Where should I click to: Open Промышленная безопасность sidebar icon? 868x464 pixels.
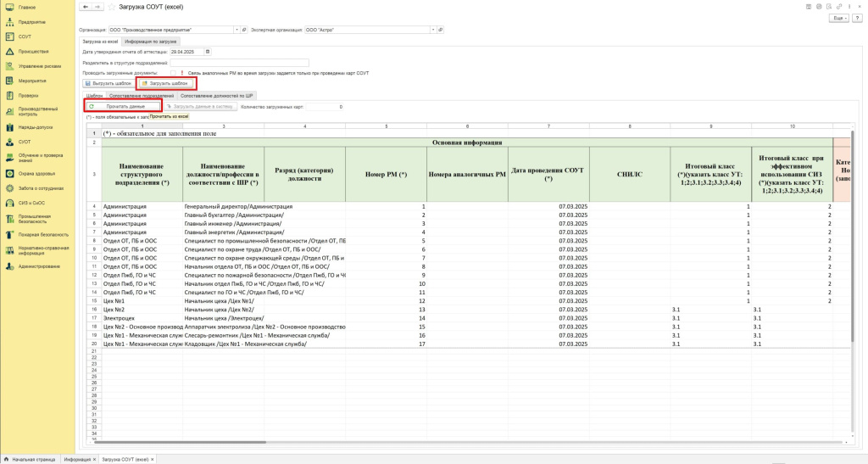pos(9,219)
